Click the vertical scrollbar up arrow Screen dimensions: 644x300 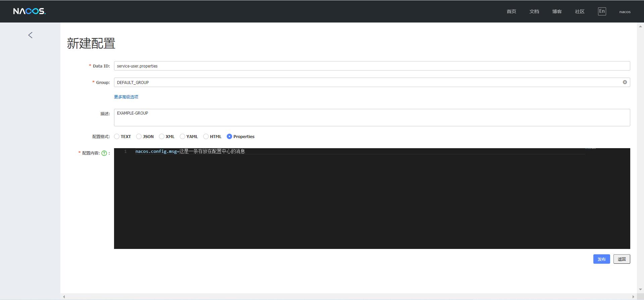(x=641, y=26)
